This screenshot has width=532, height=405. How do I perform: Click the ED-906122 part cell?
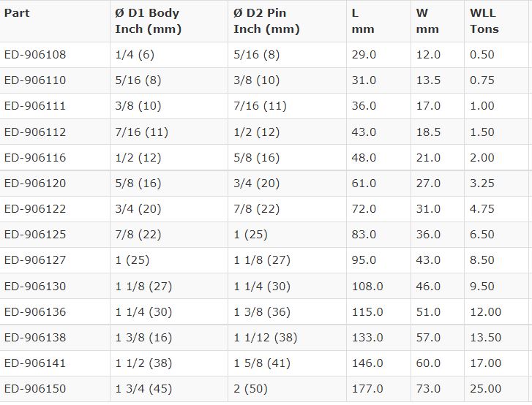[35, 209]
